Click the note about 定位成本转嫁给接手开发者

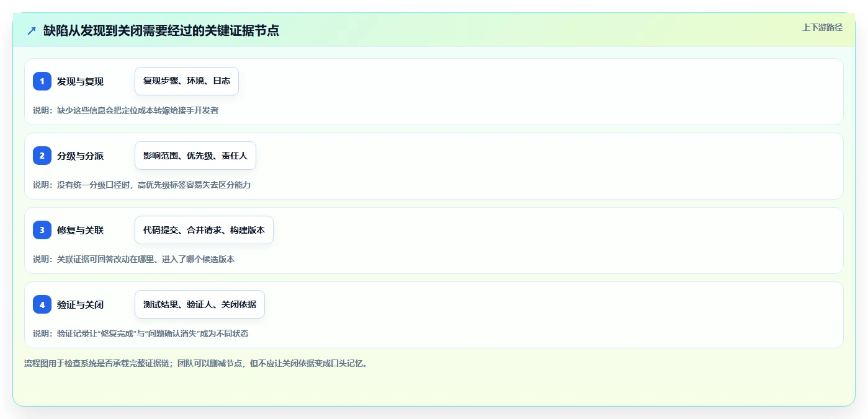[125, 110]
